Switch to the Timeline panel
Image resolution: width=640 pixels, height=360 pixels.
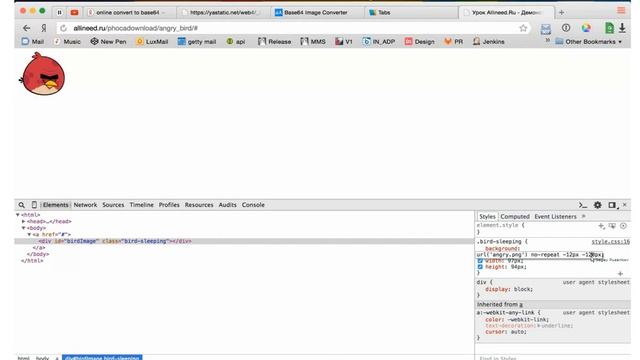(142, 205)
